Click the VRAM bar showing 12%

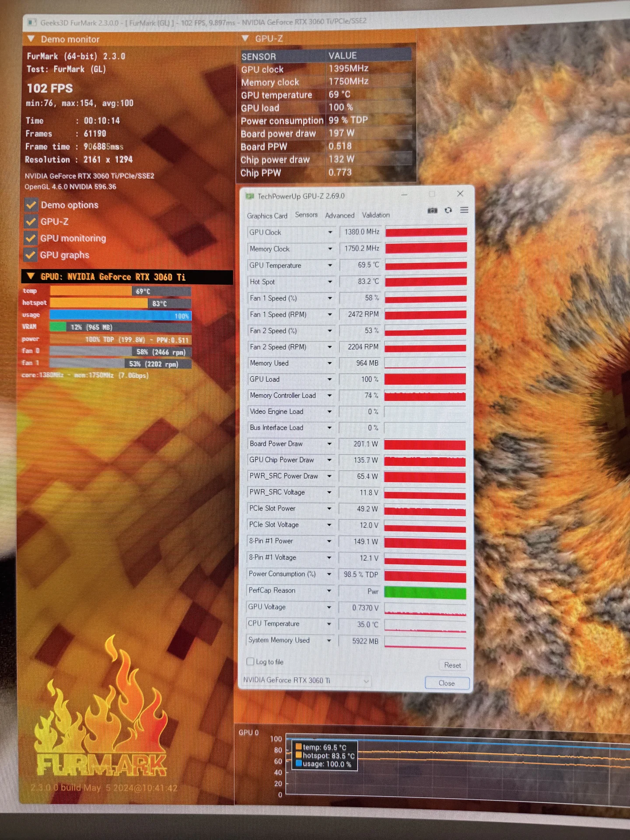click(120, 327)
